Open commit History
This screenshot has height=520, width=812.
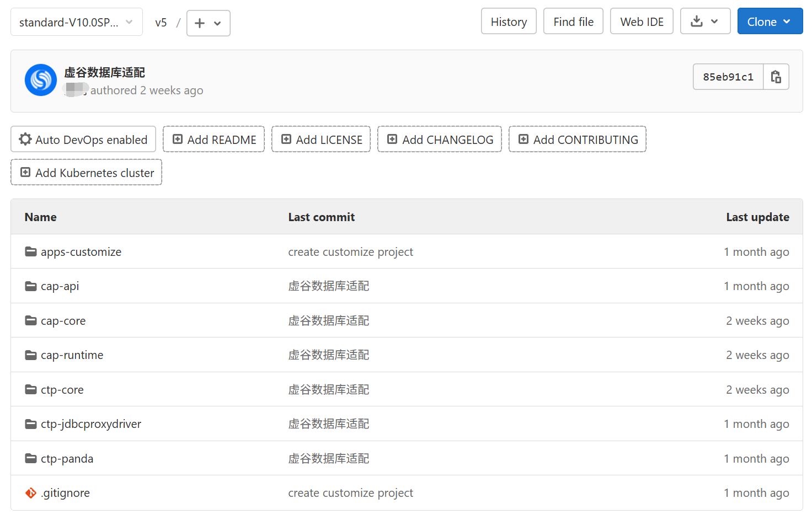509,22
